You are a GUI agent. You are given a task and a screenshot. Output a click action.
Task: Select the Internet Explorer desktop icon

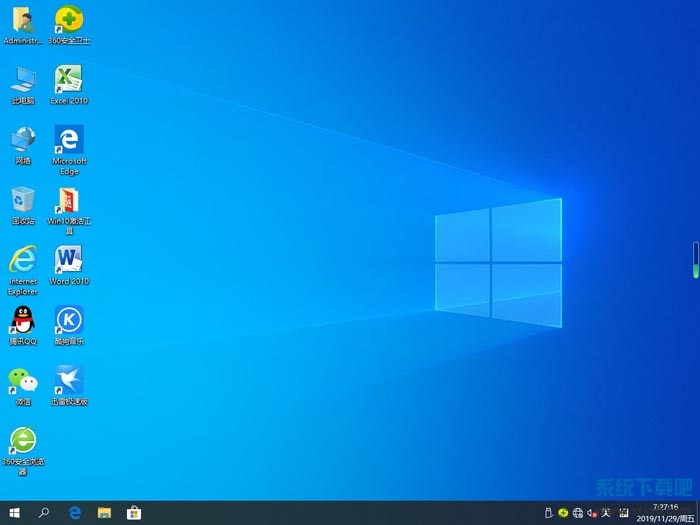pos(22,260)
